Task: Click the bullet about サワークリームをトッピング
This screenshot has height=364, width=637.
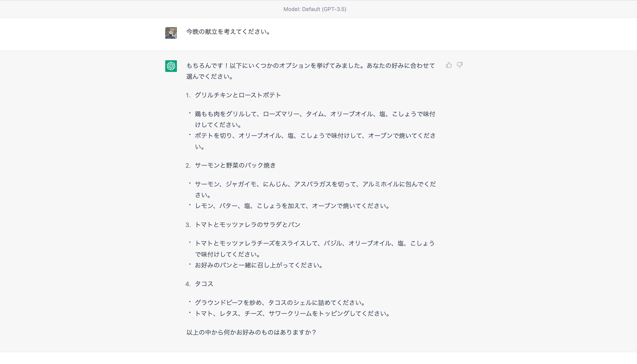Action: [x=293, y=314]
